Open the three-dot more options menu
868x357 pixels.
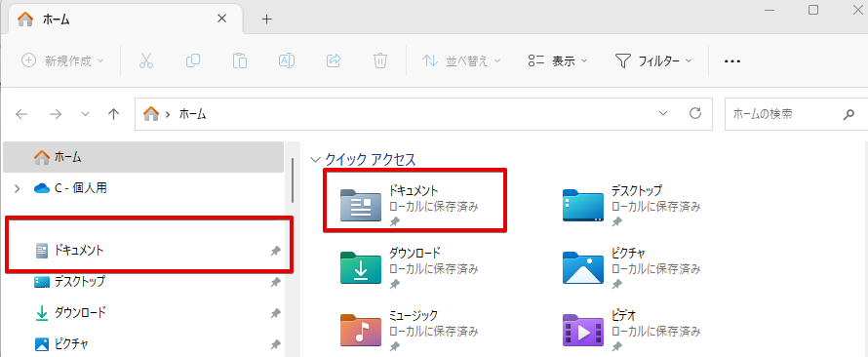[732, 60]
